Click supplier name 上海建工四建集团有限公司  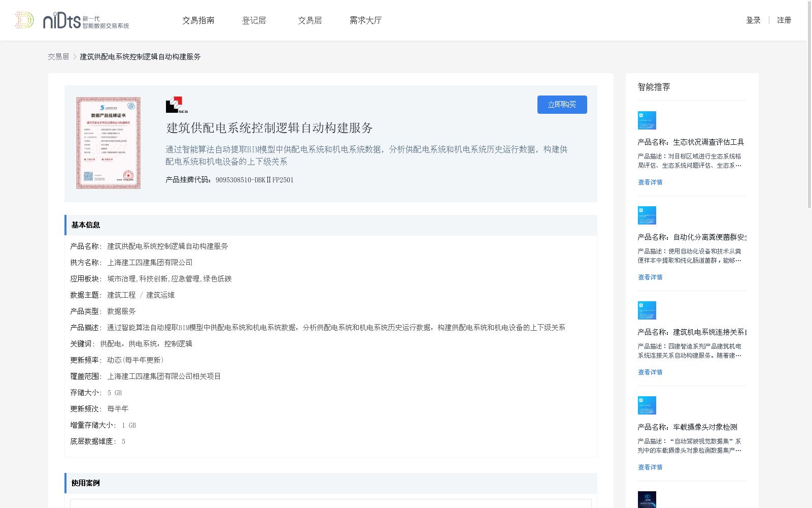click(150, 263)
